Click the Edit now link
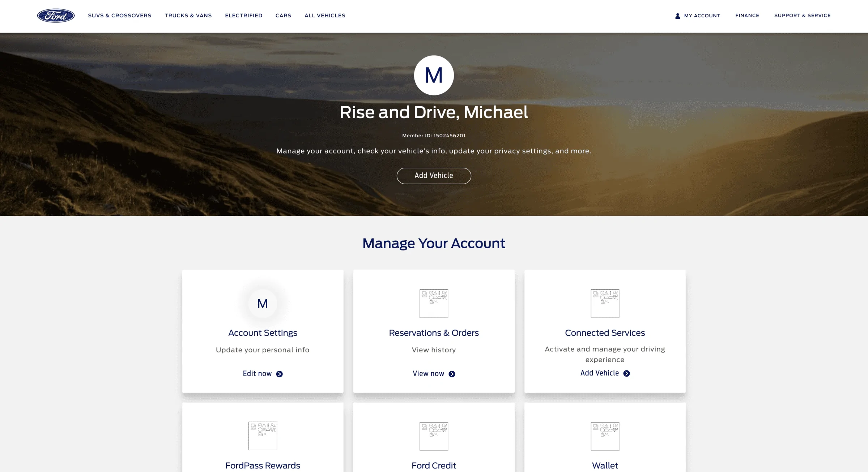The width and height of the screenshot is (868, 472). pyautogui.click(x=263, y=374)
